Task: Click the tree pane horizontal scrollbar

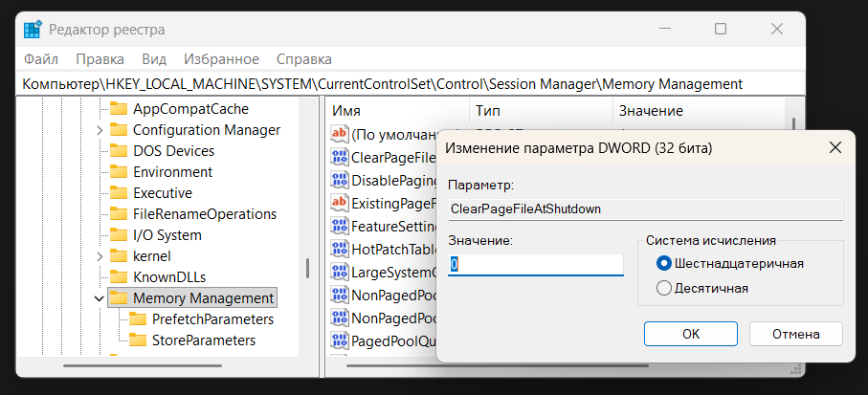Action: coord(153,365)
